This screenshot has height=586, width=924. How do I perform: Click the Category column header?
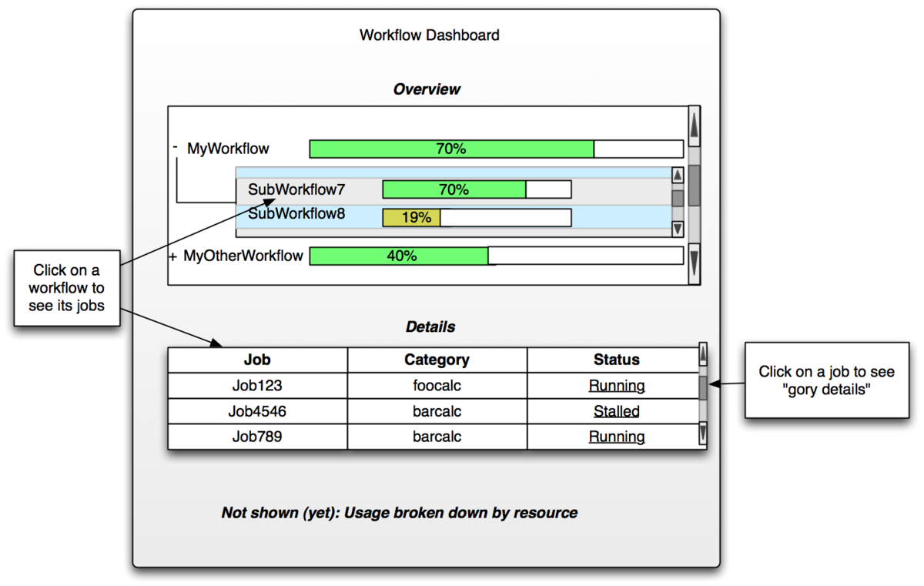(x=437, y=360)
